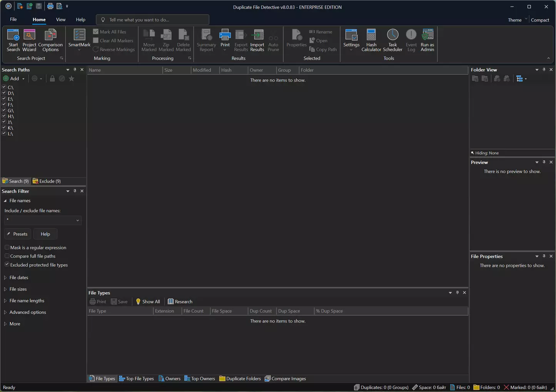556x392 pixels.
Task: Open the Duplicate Folders tab
Action: (x=240, y=379)
